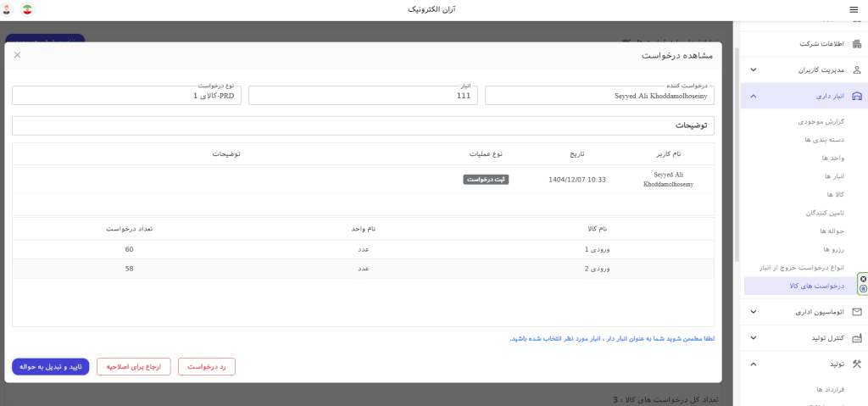Click the انبار داری warehouse icon
This screenshot has width=868, height=406.
(856, 96)
